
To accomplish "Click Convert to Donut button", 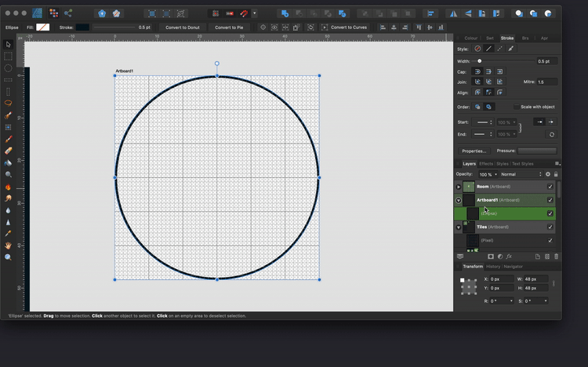I will point(183,27).
